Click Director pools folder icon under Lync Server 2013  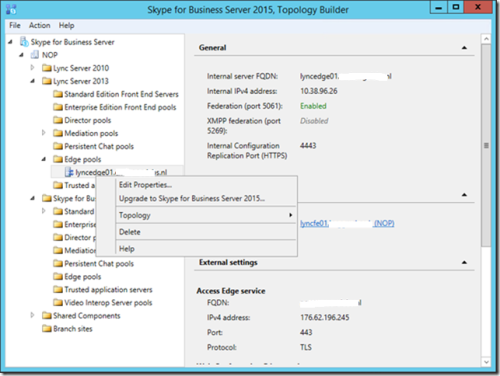click(58, 120)
